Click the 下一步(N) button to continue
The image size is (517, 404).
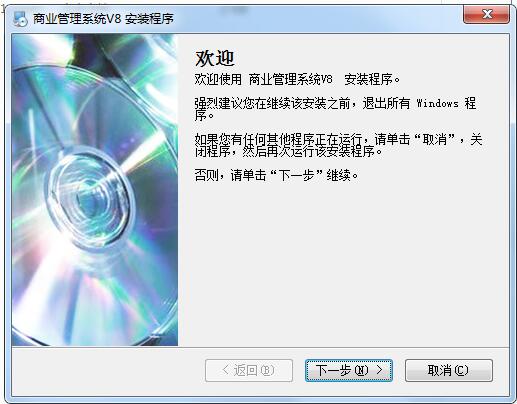pos(349,370)
